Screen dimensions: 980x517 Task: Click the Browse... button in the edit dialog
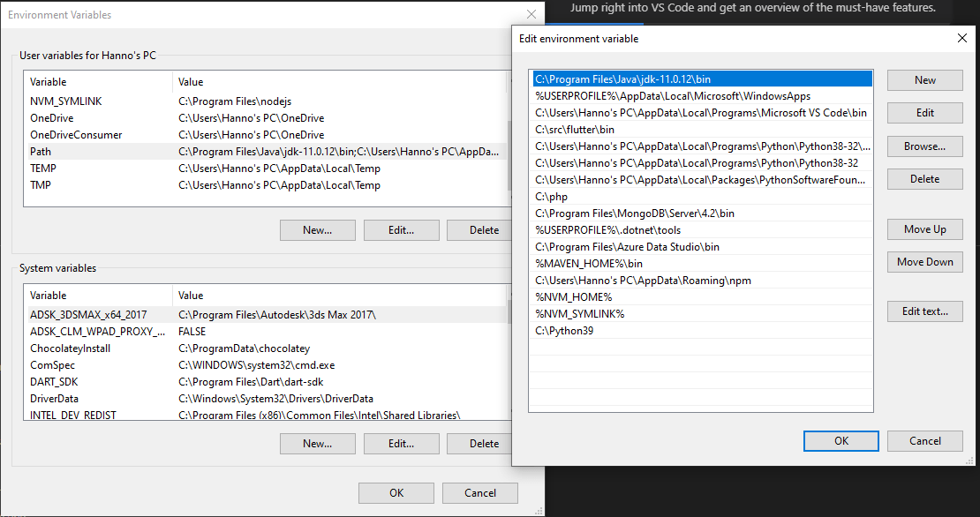tap(924, 146)
